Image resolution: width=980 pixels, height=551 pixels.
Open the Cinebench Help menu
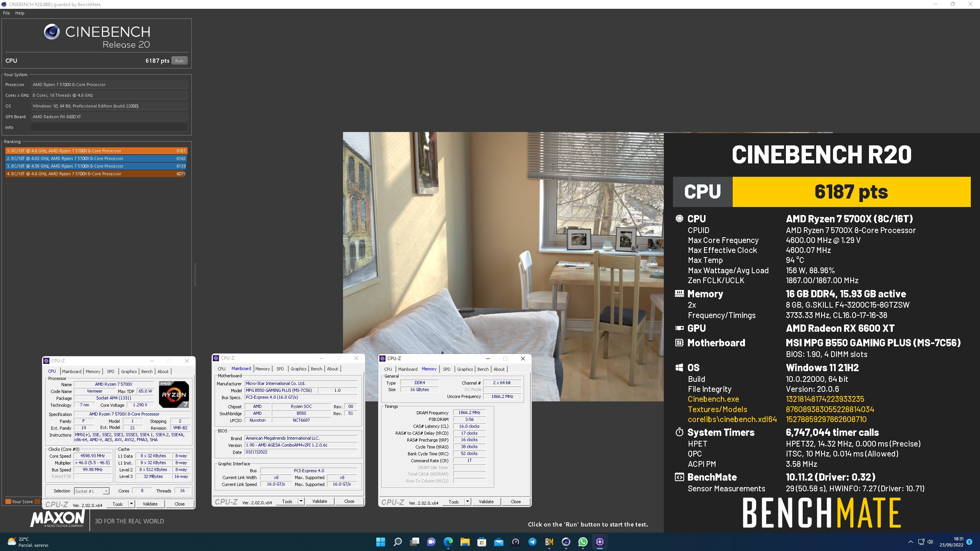pos(20,13)
